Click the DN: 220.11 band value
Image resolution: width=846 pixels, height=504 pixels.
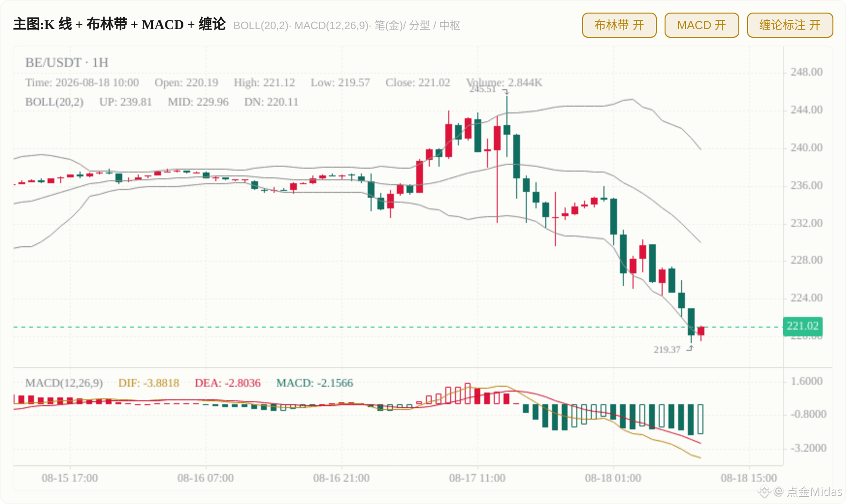[x=271, y=102]
